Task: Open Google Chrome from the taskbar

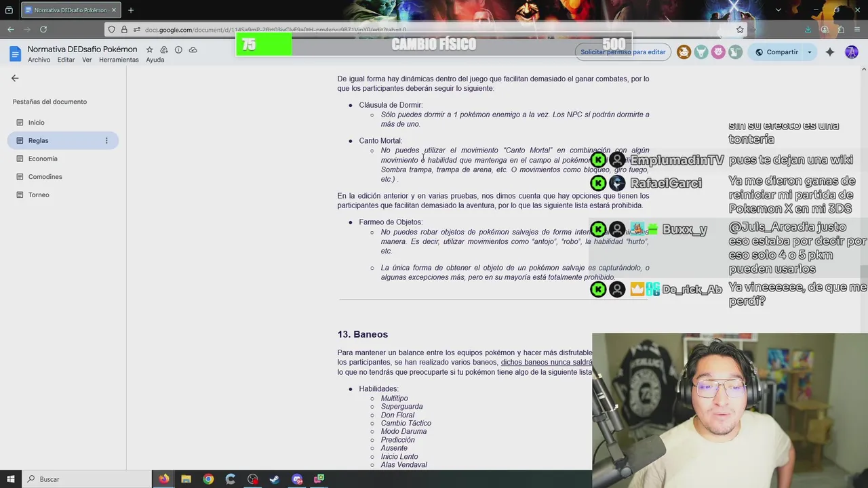Action: pos(208,479)
